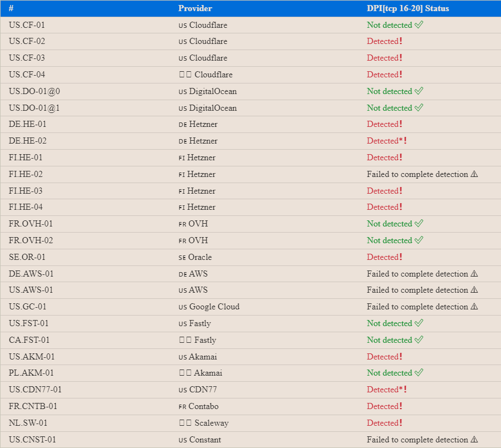The image size is (501, 448).
Task: Click the green checkmark in US.FST-01 status
Action: [x=419, y=323]
